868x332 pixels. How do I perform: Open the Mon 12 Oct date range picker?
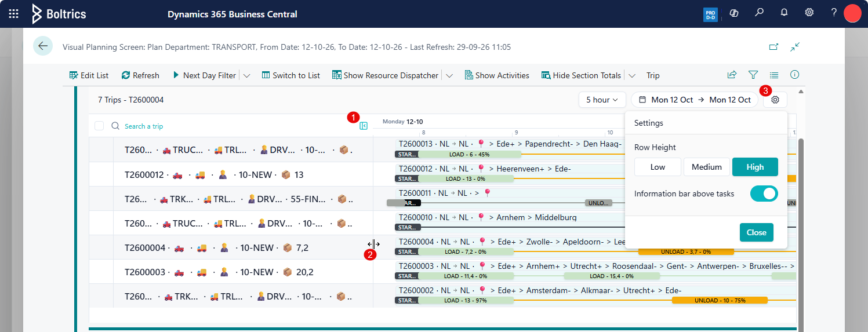click(x=695, y=100)
